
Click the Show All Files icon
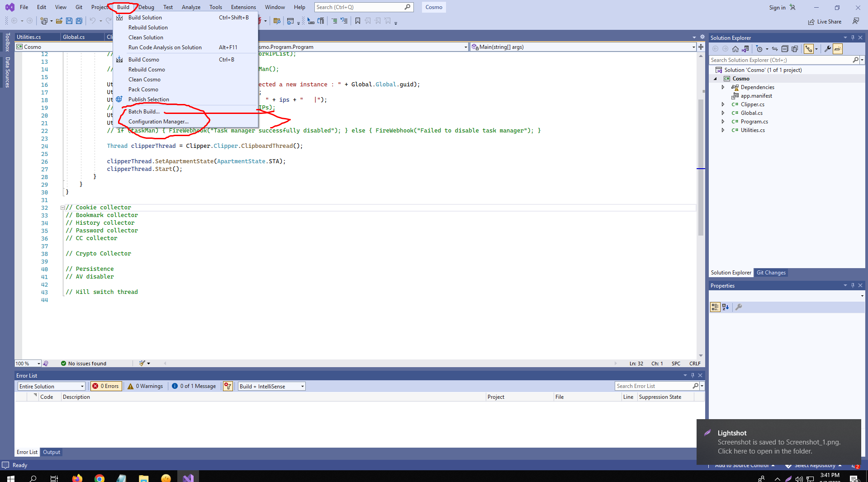[x=795, y=49]
